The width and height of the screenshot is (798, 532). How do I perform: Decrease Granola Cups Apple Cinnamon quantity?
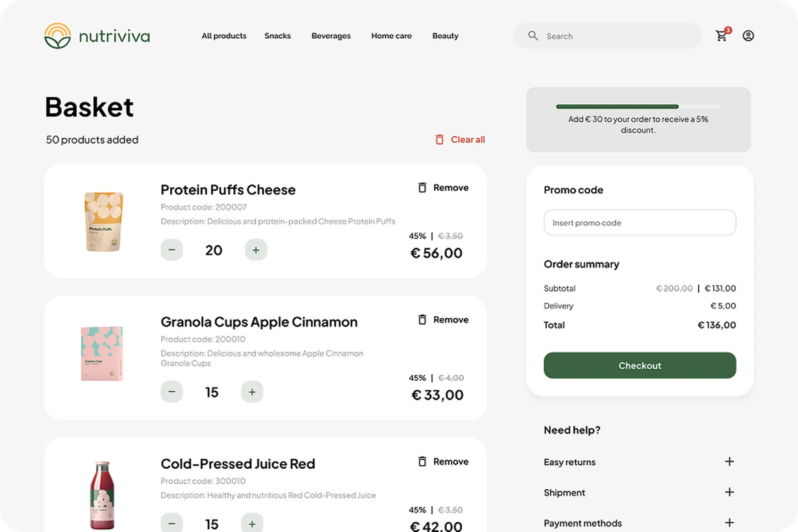(x=172, y=392)
